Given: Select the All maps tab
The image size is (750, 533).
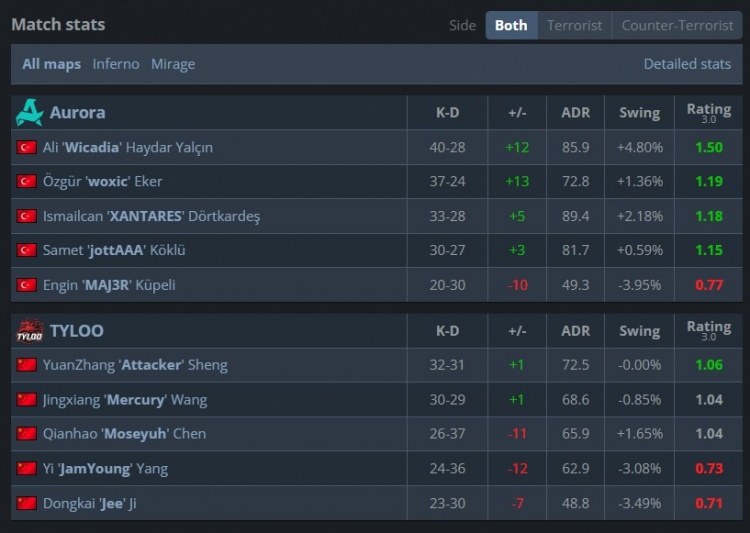Looking at the screenshot, I should (x=52, y=64).
